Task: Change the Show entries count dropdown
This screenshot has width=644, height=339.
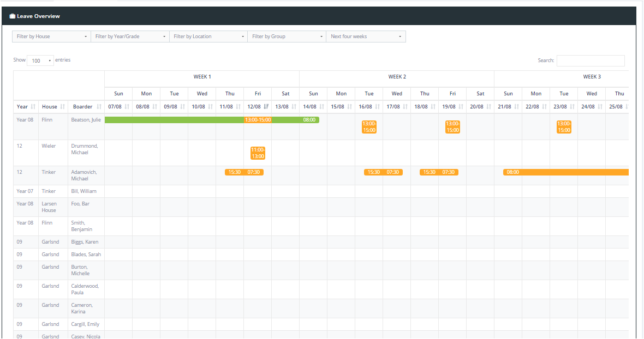Action: pos(40,60)
